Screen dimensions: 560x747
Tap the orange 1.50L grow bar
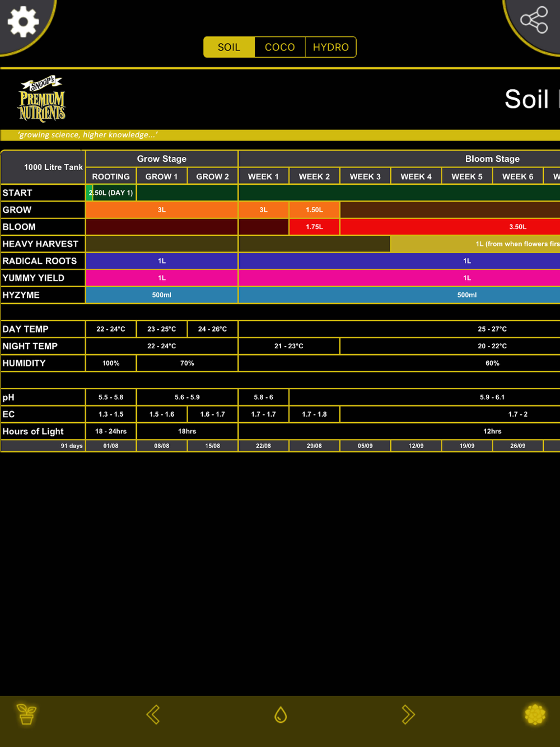315,210
